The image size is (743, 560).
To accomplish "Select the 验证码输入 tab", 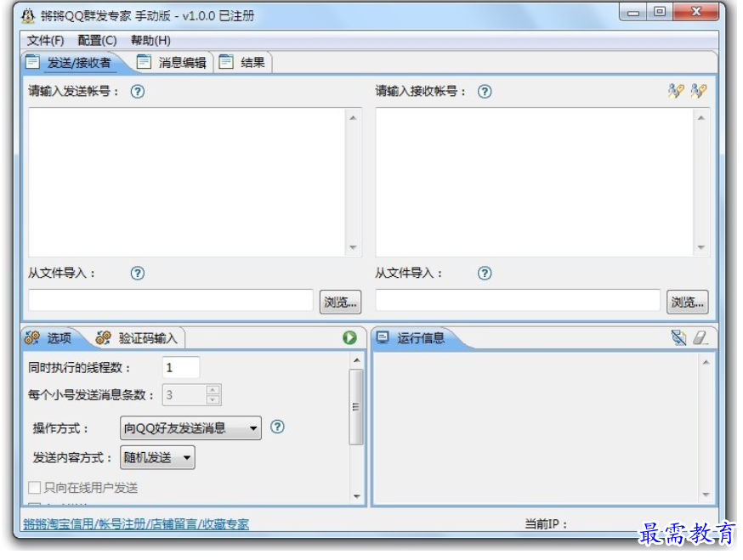I will pos(138,338).
